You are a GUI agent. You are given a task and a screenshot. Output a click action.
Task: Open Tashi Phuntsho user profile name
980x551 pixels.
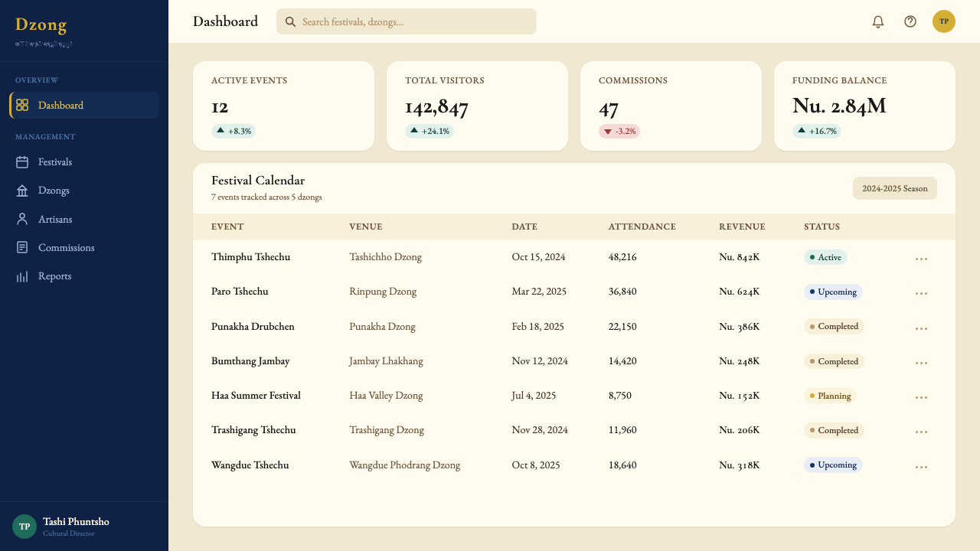point(76,521)
